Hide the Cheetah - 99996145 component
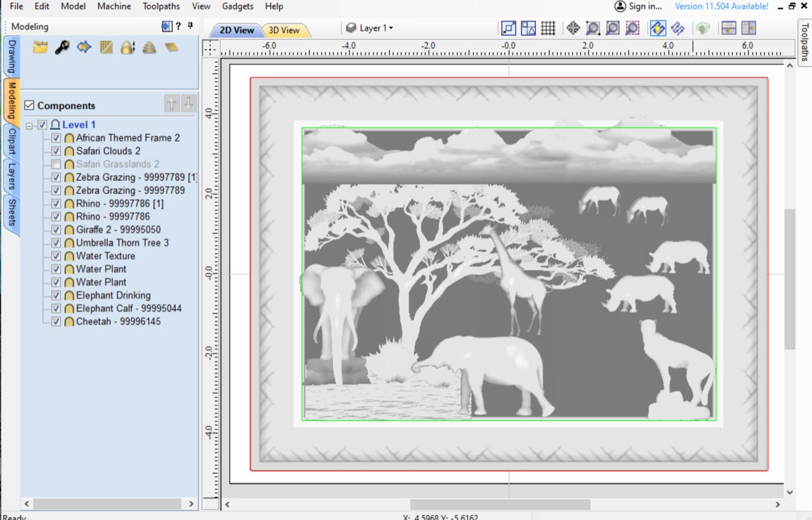 click(56, 322)
